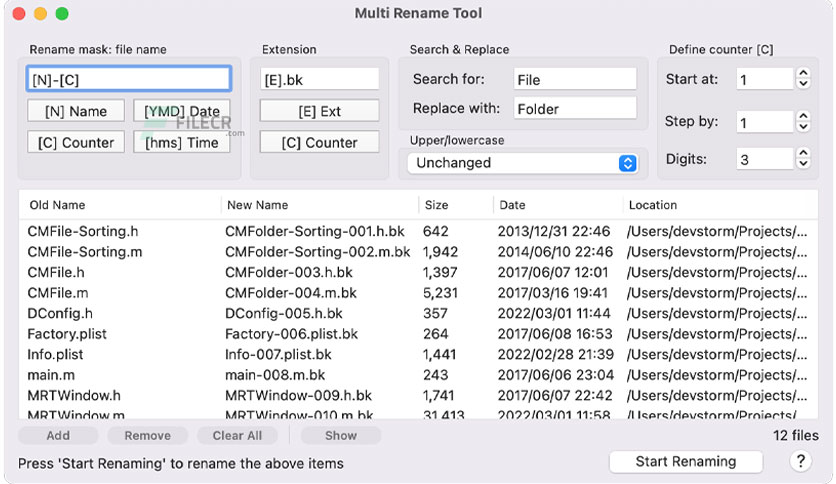Insert the [YMD] Date placeholder

182,111
